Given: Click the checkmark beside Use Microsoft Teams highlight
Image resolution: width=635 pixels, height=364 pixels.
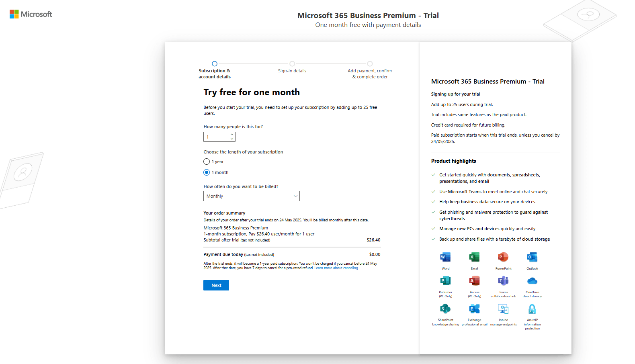Looking at the screenshot, I should [433, 192].
